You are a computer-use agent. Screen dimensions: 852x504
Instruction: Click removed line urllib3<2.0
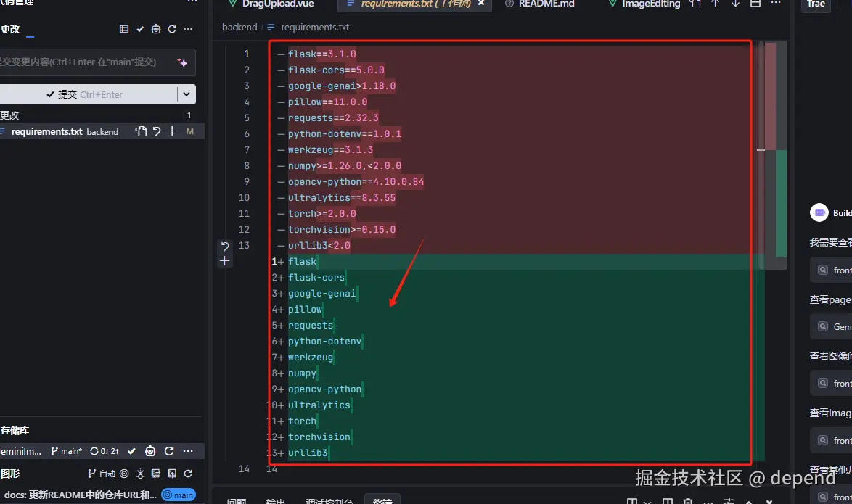click(319, 246)
